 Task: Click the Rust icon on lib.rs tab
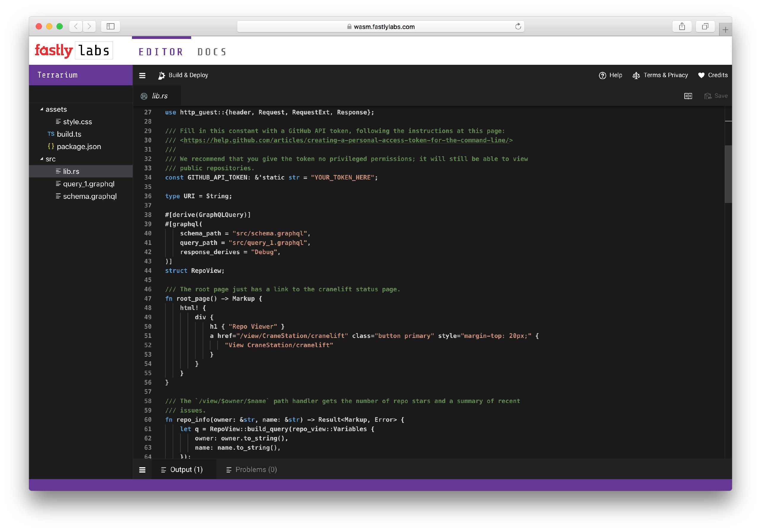click(x=144, y=96)
